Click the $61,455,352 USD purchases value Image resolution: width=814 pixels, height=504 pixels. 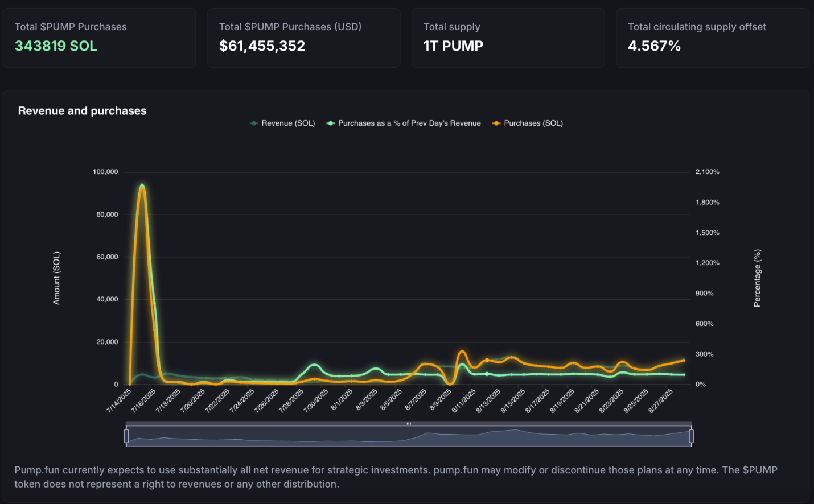[262, 46]
